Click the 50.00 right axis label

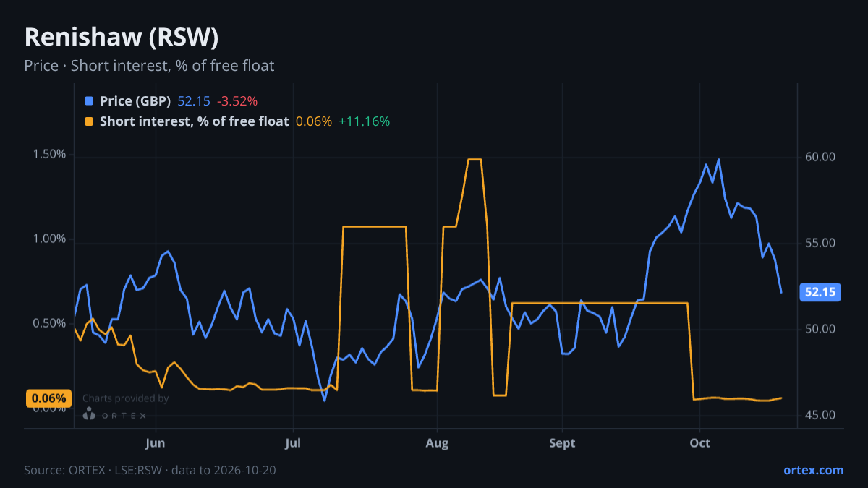[x=820, y=329]
